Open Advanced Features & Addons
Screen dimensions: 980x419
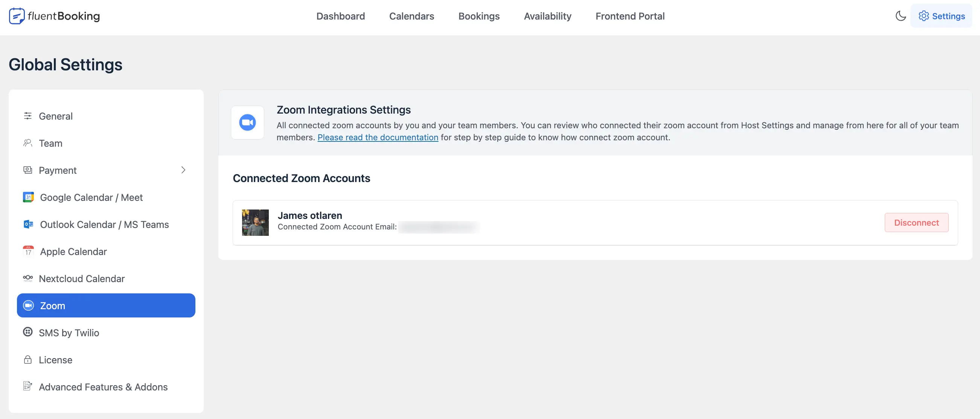pos(106,387)
